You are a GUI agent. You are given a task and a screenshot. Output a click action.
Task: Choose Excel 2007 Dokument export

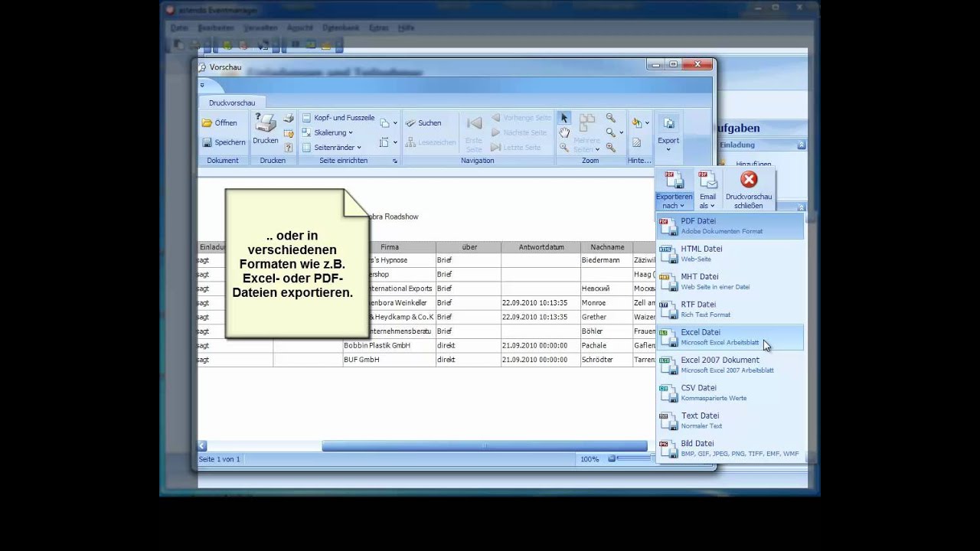[730, 365]
